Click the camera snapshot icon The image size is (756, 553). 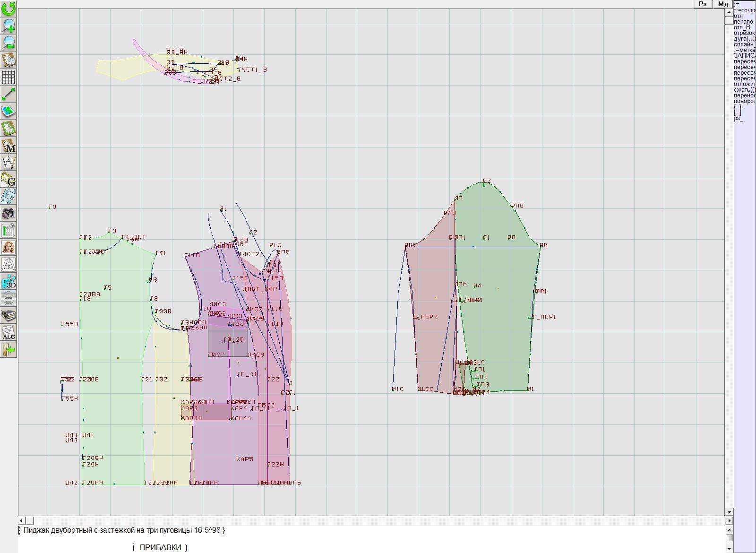9,213
